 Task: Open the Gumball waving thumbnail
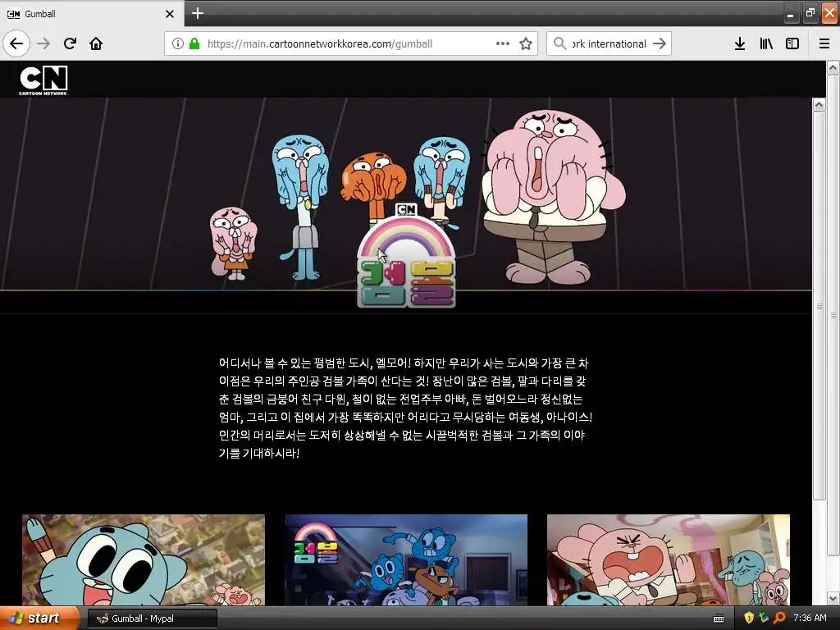pos(144,559)
